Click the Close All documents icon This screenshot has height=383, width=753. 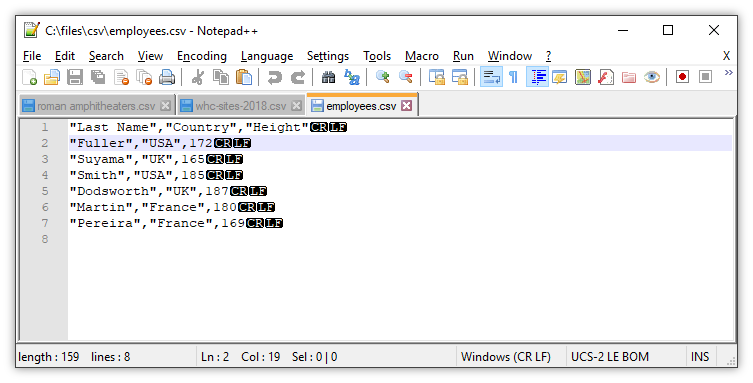[144, 77]
